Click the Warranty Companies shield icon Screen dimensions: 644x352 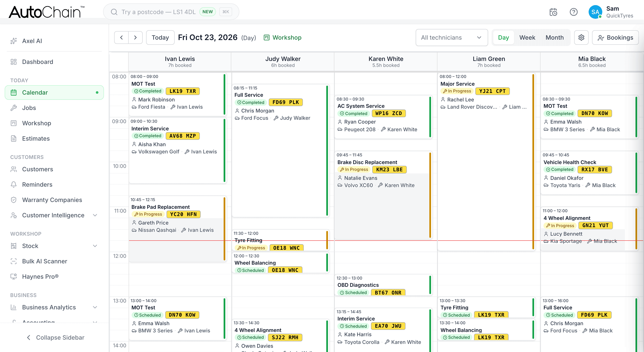(13, 200)
